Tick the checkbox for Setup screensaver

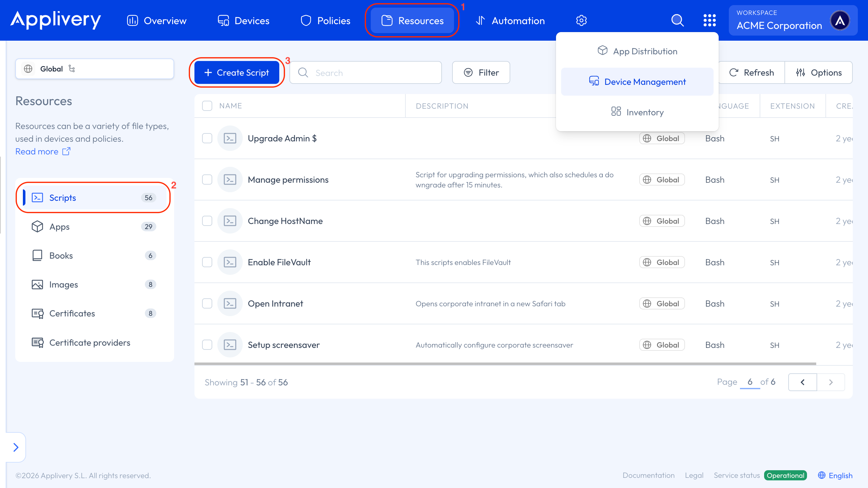click(x=207, y=345)
